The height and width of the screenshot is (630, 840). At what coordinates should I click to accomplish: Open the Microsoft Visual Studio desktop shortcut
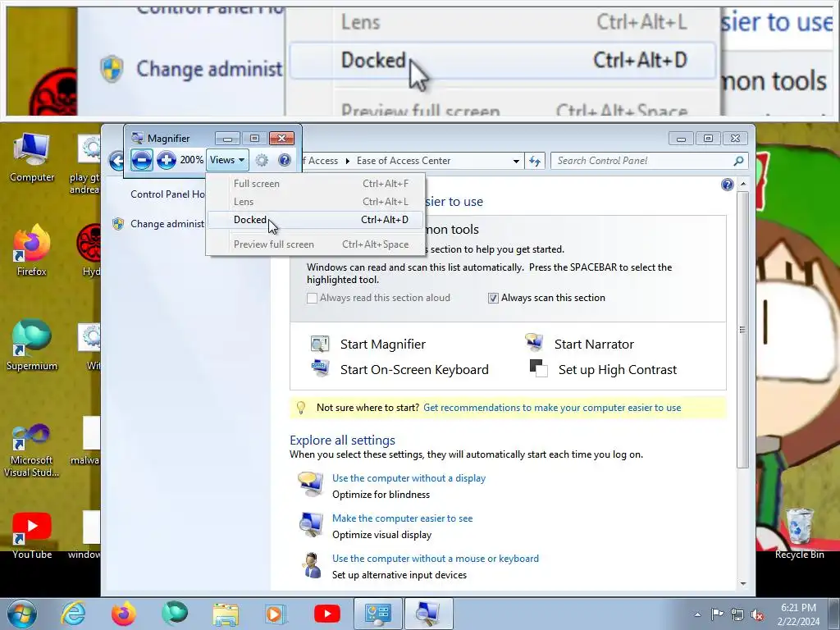coord(32,451)
